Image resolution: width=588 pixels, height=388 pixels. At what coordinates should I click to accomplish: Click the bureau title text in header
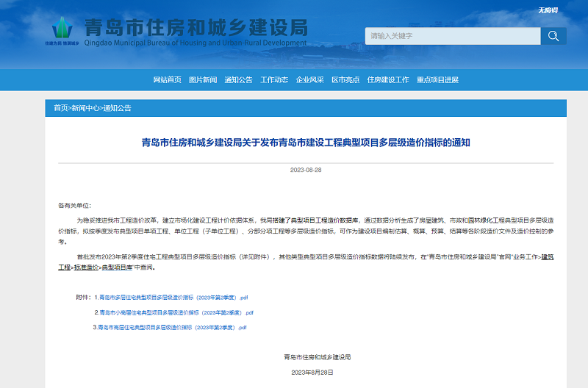pos(196,29)
